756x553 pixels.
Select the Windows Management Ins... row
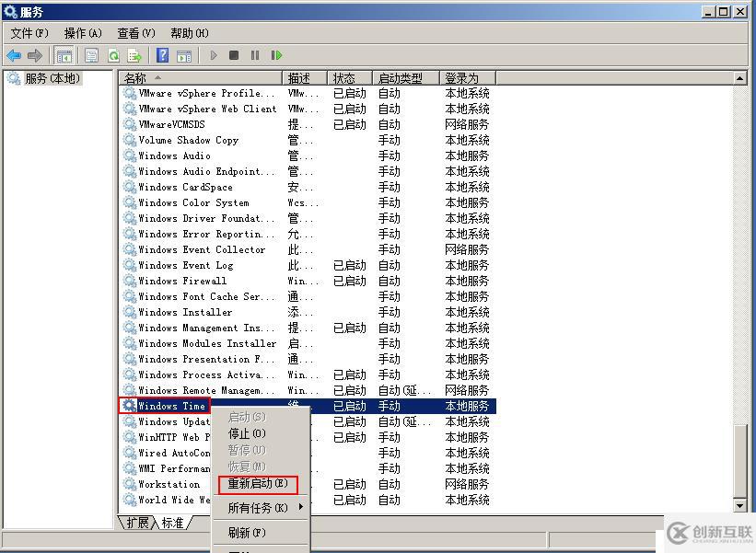pyautogui.click(x=308, y=328)
